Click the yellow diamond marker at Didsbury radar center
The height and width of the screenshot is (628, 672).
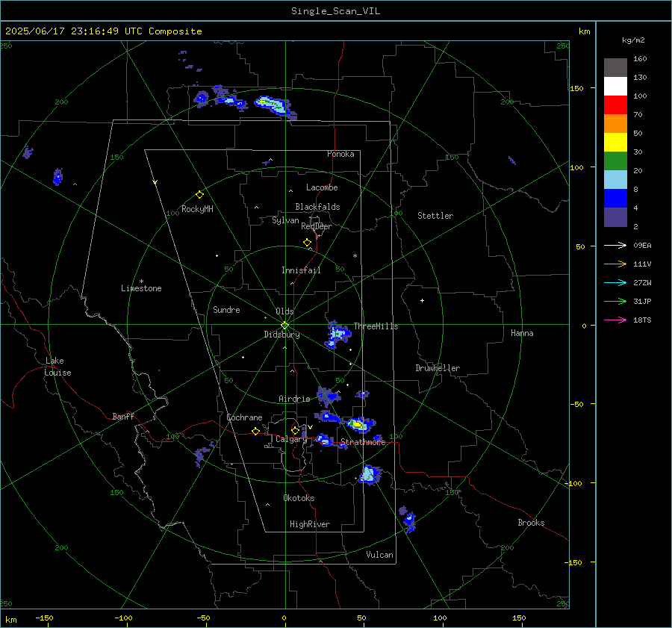click(285, 325)
